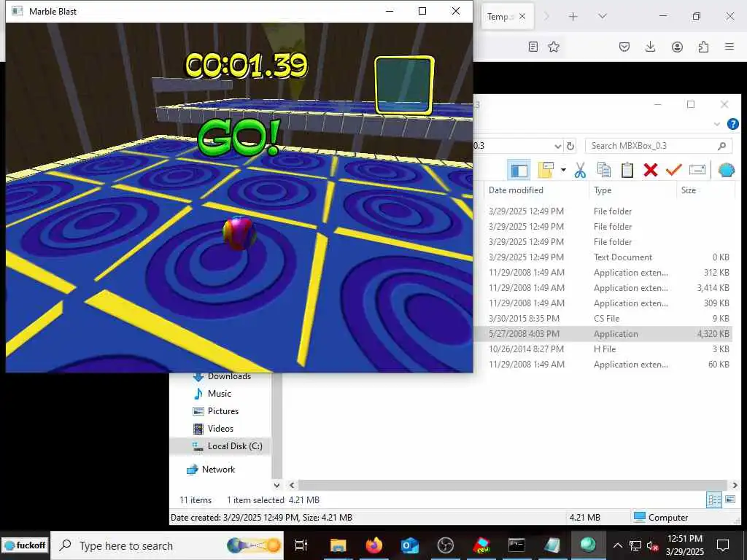The image size is (747, 560).
Task: Open OBS Studio from taskbar
Action: point(446,545)
